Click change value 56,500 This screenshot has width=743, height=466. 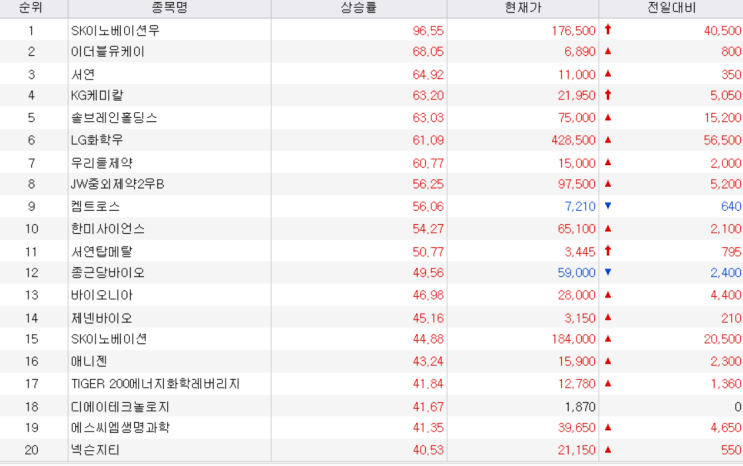(723, 140)
